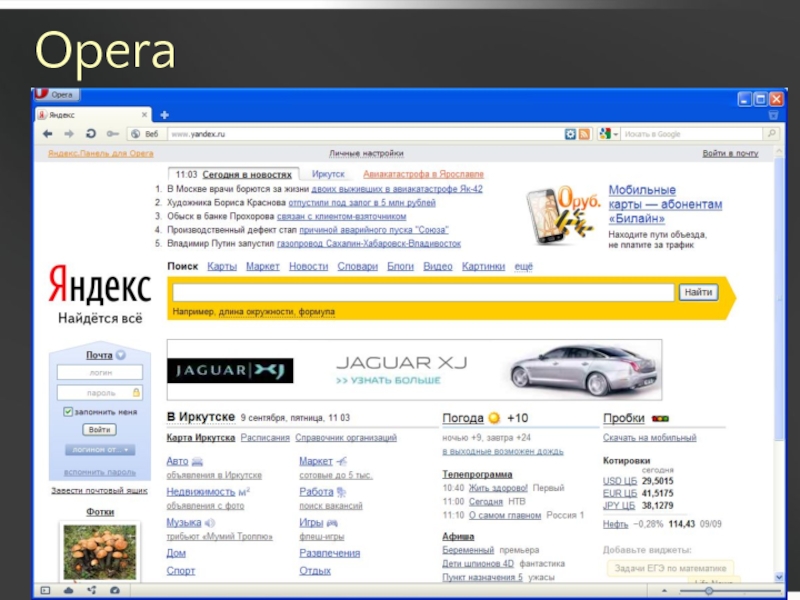This screenshot has width=800, height=600.
Task: Open the mushroom photo thumbnail under Фотки
Action: [x=99, y=552]
